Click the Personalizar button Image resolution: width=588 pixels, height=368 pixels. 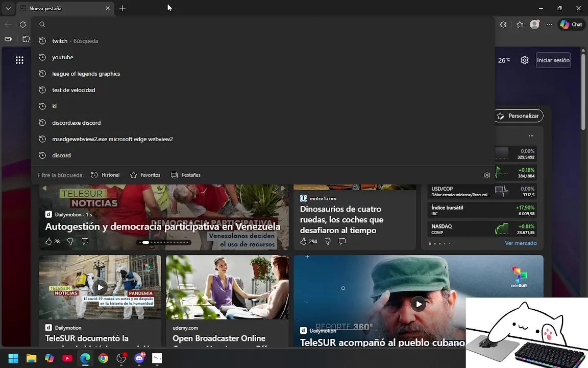tap(519, 116)
